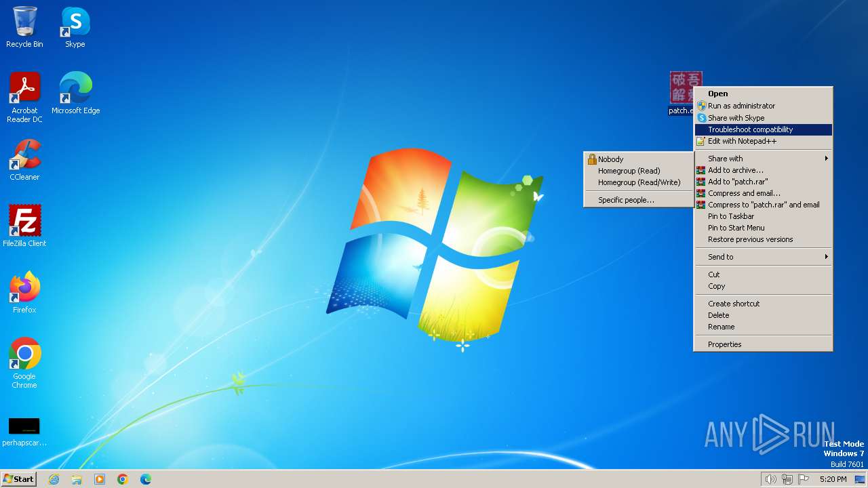
Task: Click the network tray icon
Action: [787, 479]
